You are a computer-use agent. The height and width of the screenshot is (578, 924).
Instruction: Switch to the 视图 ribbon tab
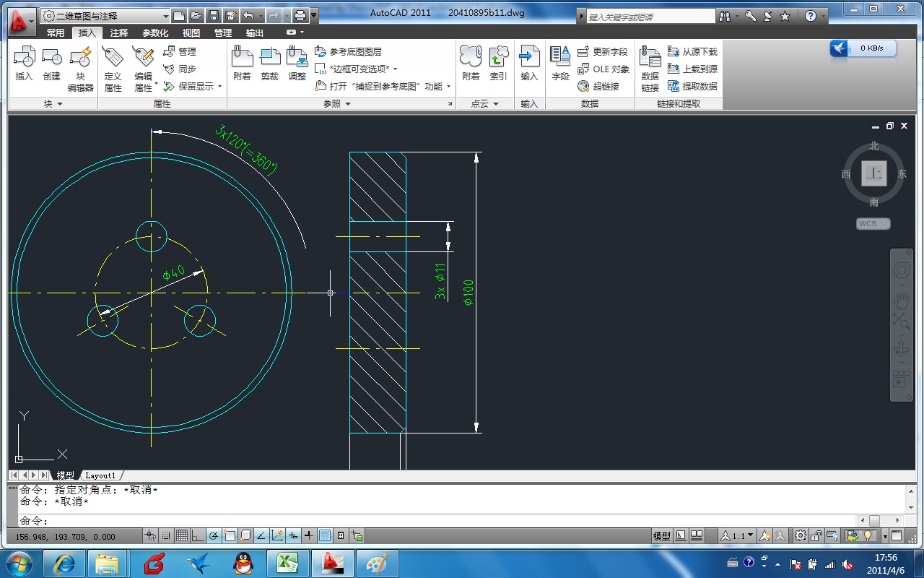click(x=191, y=33)
